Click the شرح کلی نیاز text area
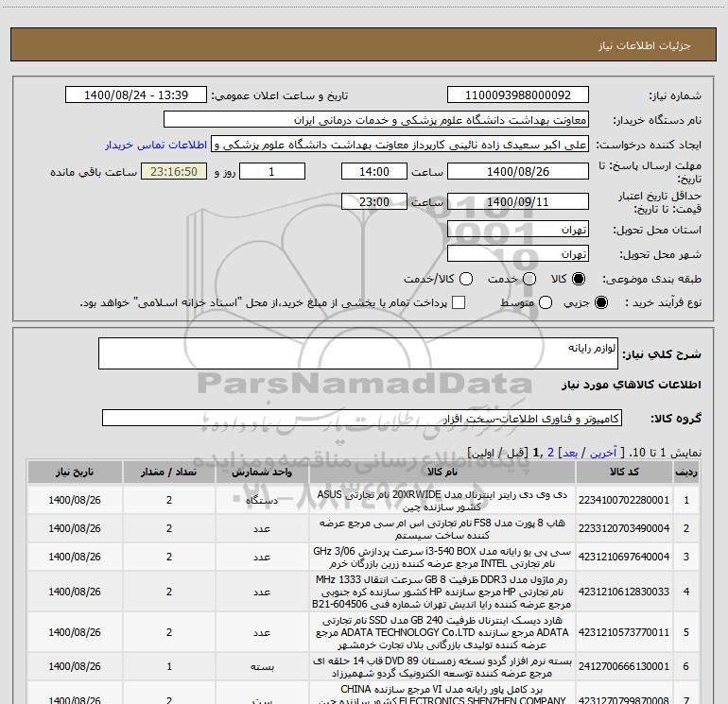This screenshot has height=704, width=728. [x=358, y=353]
